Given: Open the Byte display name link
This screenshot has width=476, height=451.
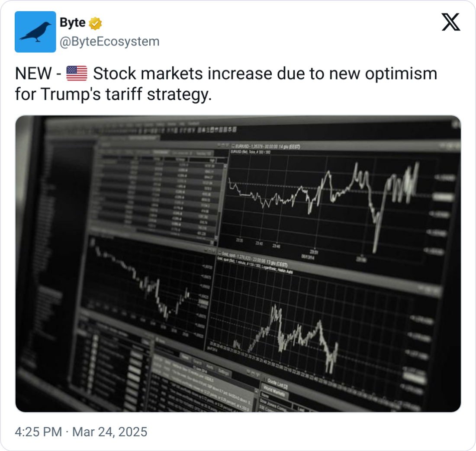Looking at the screenshot, I should [73, 22].
